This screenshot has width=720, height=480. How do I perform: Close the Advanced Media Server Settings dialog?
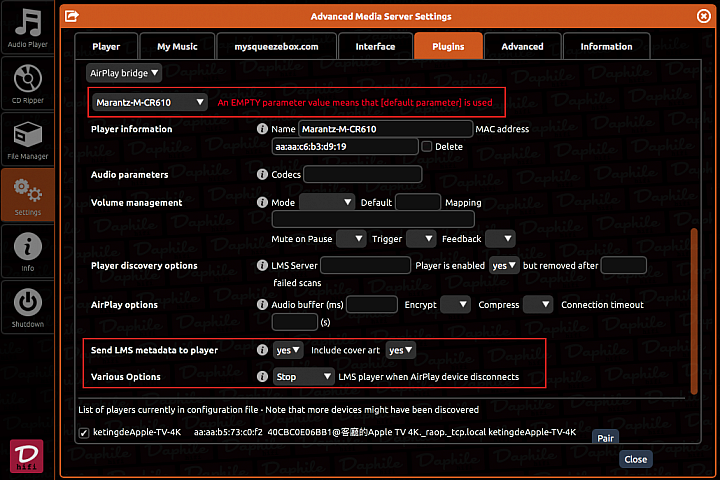click(703, 17)
